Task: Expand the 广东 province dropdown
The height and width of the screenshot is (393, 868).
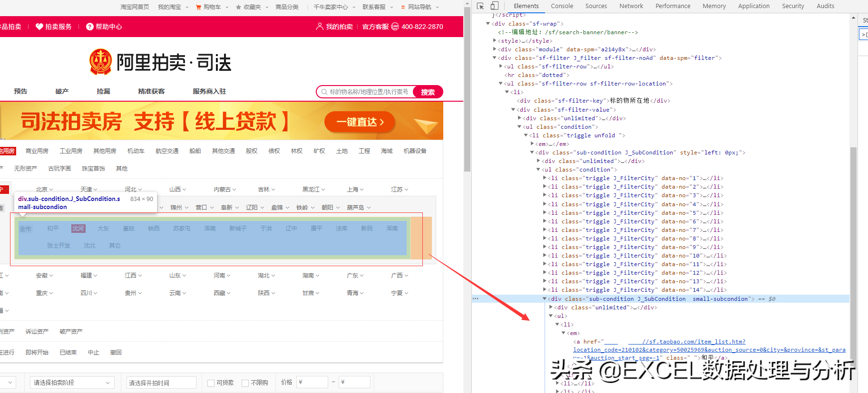Action: (355, 276)
